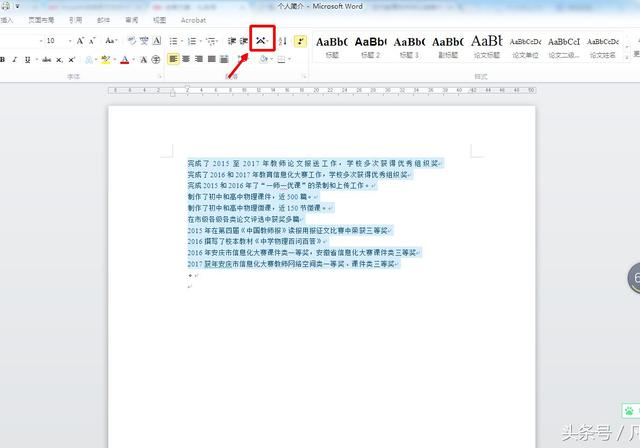Toggle Center alignment
The width and height of the screenshot is (640, 448).
[x=186, y=59]
